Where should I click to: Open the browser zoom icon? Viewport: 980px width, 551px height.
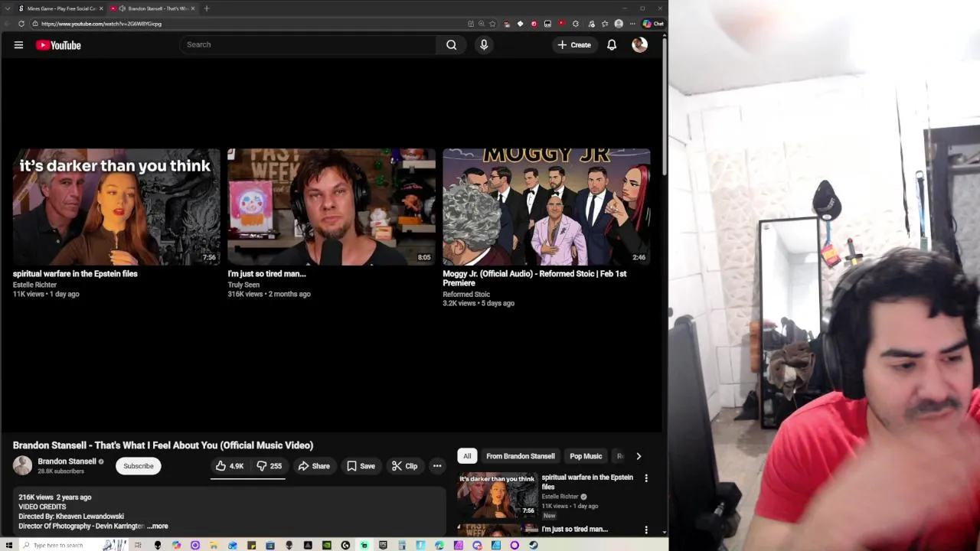[x=482, y=24]
